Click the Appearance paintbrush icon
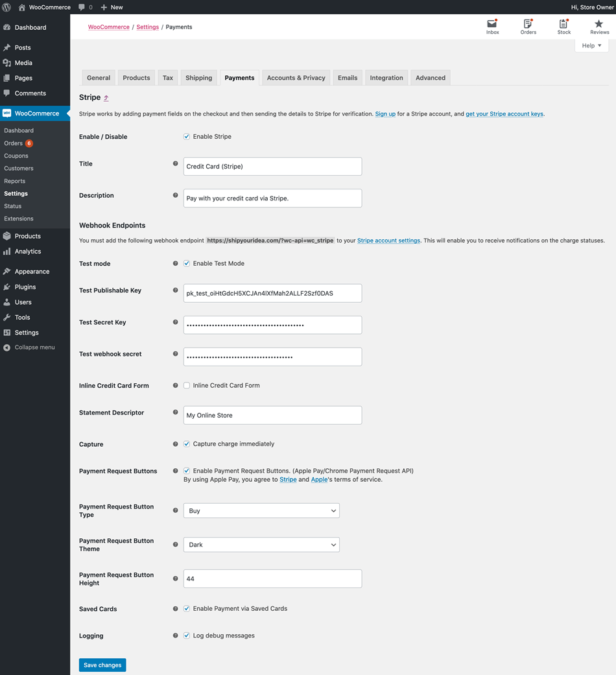Image resolution: width=616 pixels, height=675 pixels. tap(7, 271)
